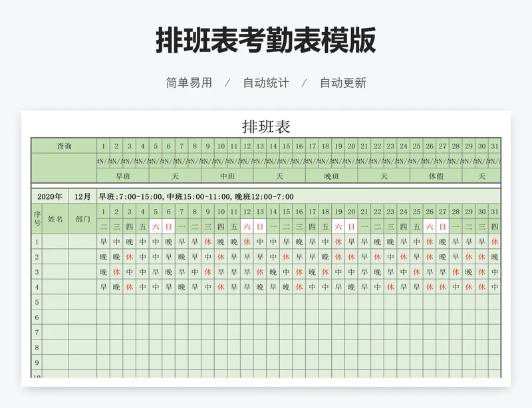Screen dimensions: 532x408
Task: Select day 1 in the 查询 row
Action: coord(104,146)
